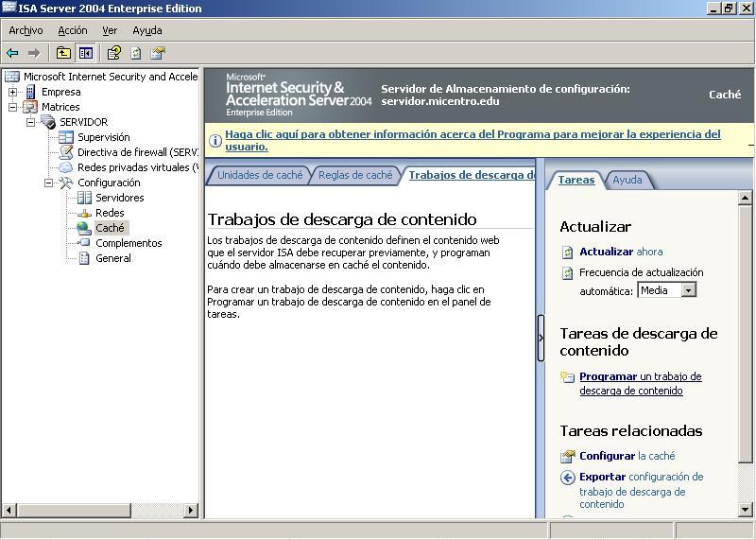Open the automatic update frequency dropdown

(x=689, y=290)
